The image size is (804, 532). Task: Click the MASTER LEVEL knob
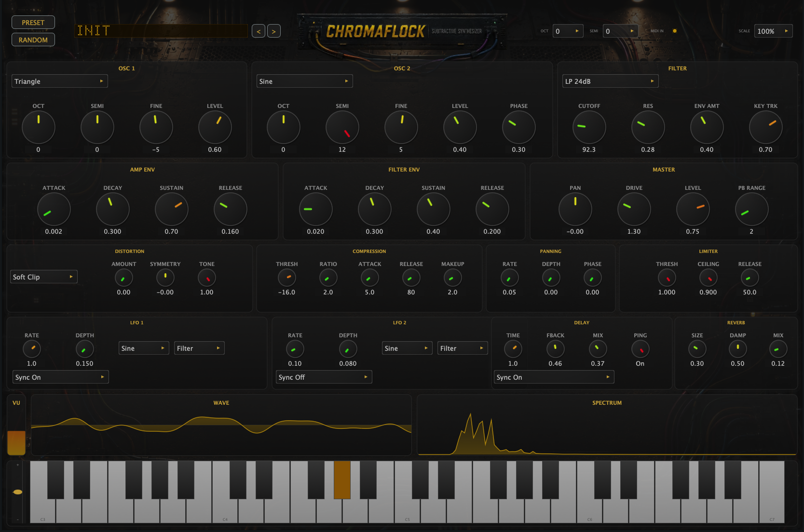tap(693, 209)
